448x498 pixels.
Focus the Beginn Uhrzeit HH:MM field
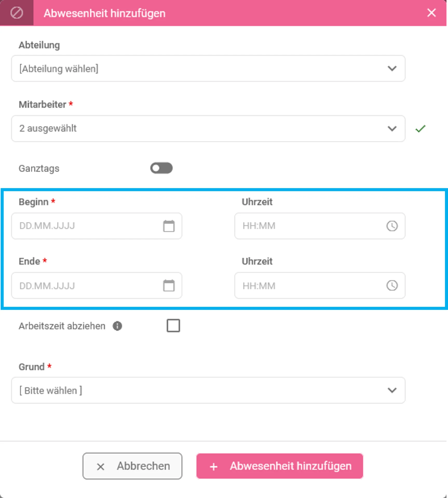[320, 226]
